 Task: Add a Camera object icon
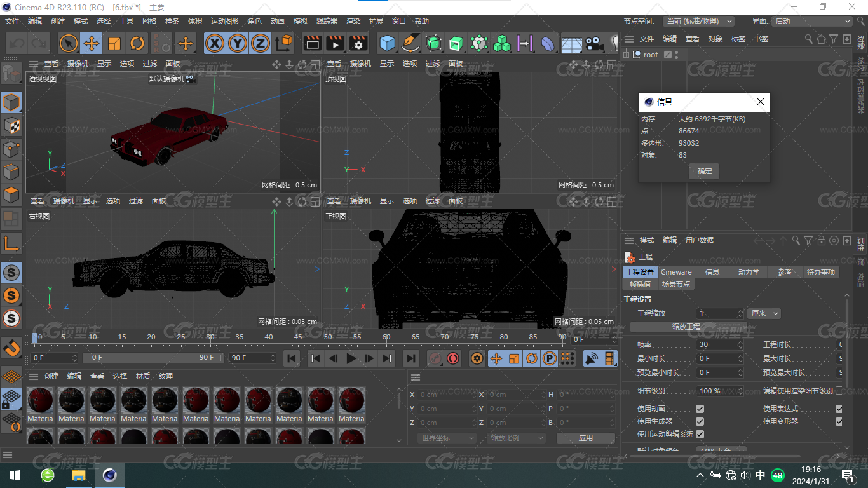pos(594,43)
